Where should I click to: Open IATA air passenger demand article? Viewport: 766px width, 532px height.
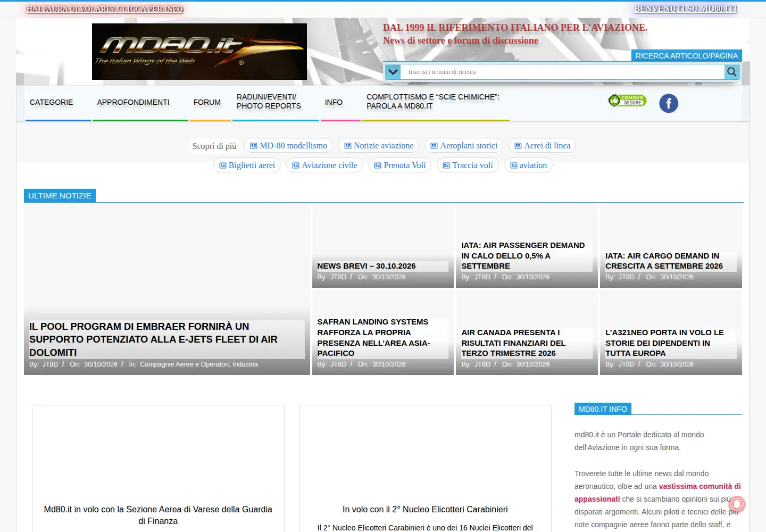point(523,256)
